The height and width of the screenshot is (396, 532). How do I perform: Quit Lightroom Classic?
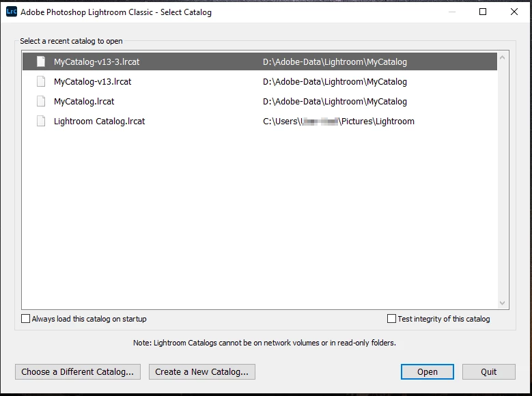coord(488,372)
